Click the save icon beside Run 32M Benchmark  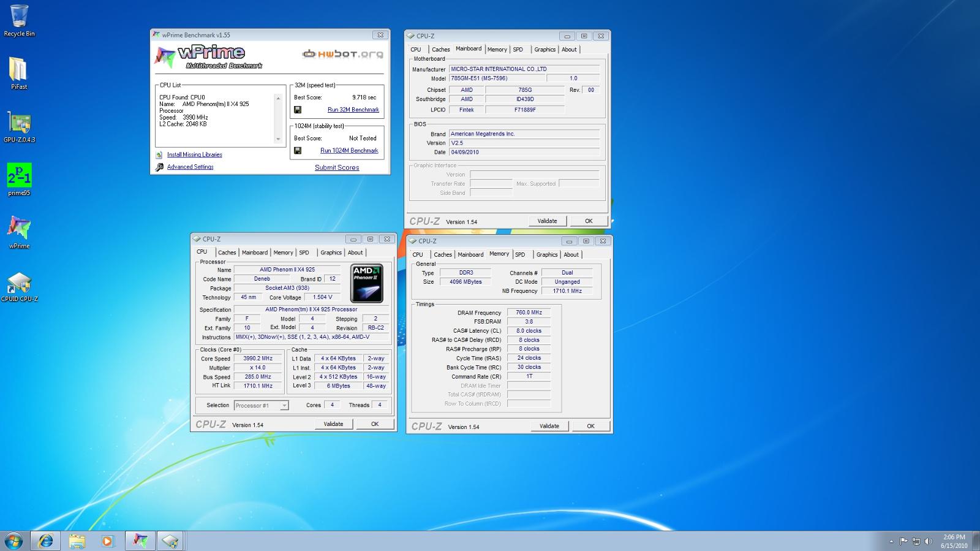298,110
